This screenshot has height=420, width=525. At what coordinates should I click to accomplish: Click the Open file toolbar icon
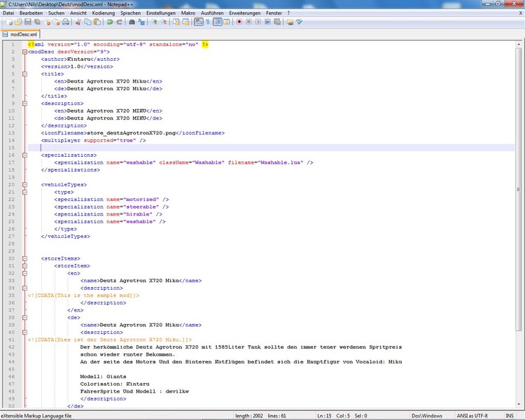point(18,22)
